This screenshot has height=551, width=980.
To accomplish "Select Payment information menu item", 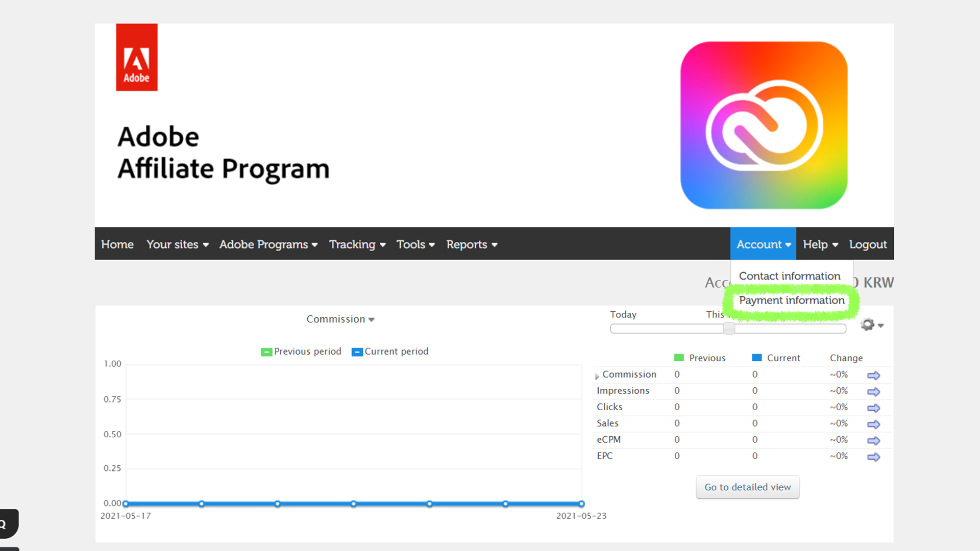I will pyautogui.click(x=792, y=300).
